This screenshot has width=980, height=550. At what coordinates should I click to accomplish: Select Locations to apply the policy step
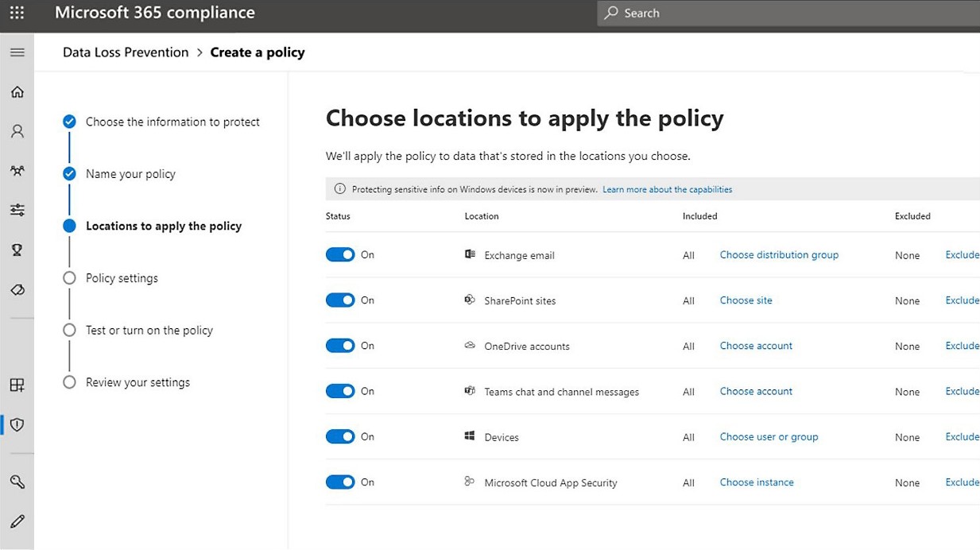pyautogui.click(x=164, y=226)
